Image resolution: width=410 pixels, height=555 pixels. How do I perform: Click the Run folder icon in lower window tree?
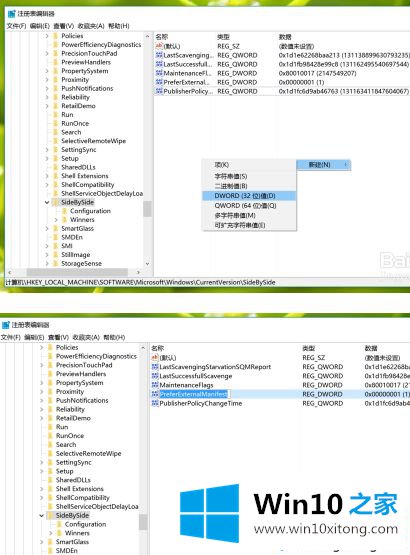50,427
